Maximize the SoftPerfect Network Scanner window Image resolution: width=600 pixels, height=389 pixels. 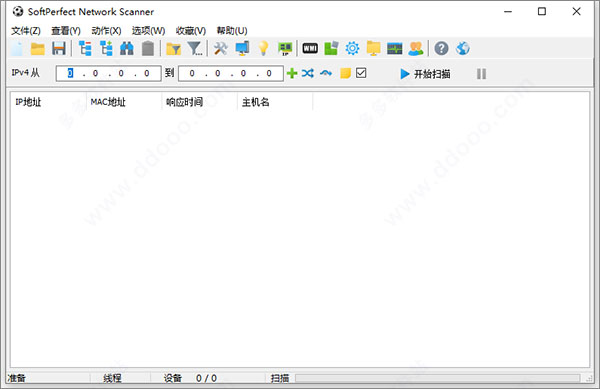tap(542, 11)
